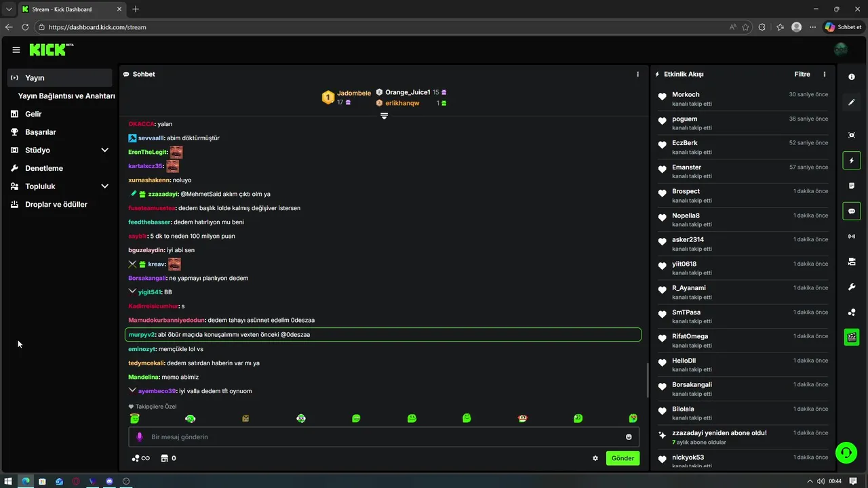
Task: Click username sevvaalll in chat
Action: pyautogui.click(x=151, y=138)
